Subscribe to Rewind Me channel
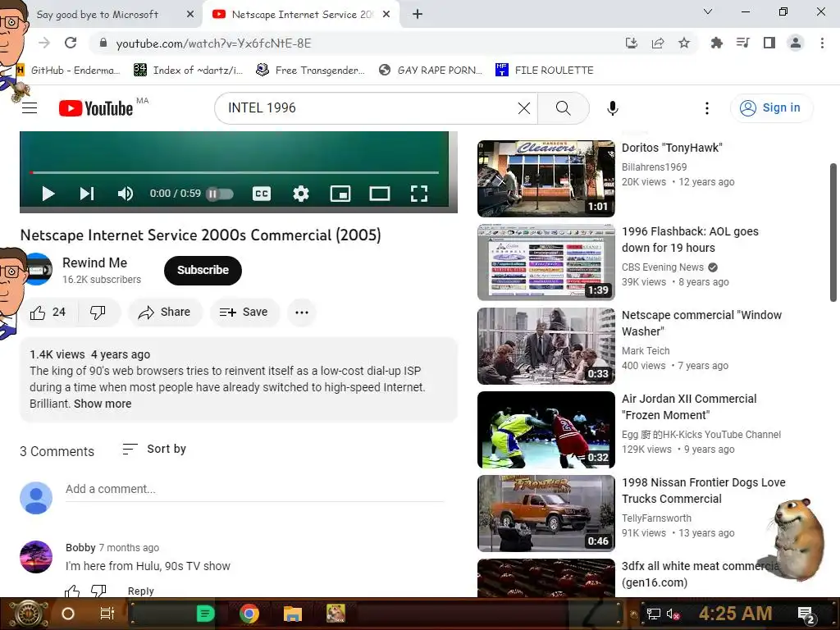Image resolution: width=840 pixels, height=630 pixels. [x=203, y=270]
